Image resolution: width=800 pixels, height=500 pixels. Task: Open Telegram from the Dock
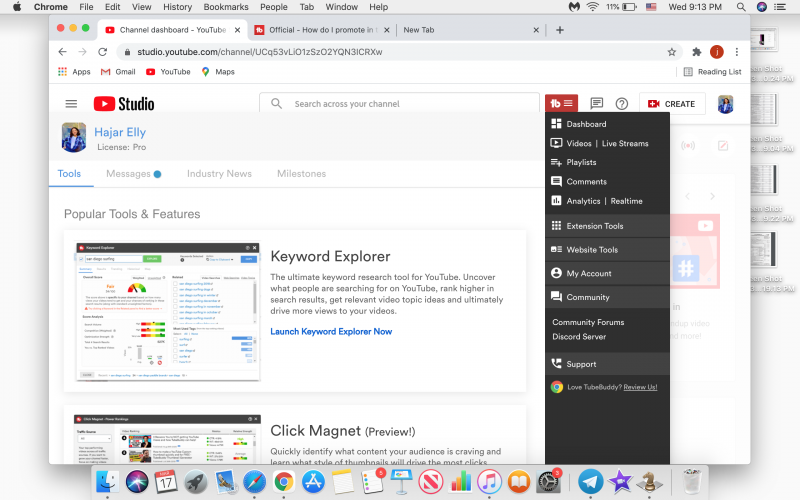590,482
